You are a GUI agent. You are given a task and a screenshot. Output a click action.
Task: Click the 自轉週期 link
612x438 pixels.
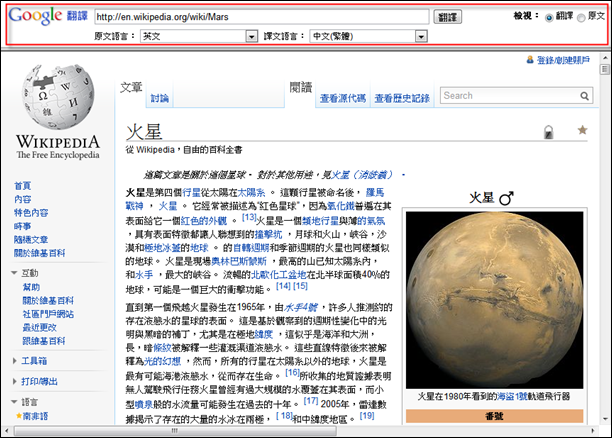tap(251, 248)
